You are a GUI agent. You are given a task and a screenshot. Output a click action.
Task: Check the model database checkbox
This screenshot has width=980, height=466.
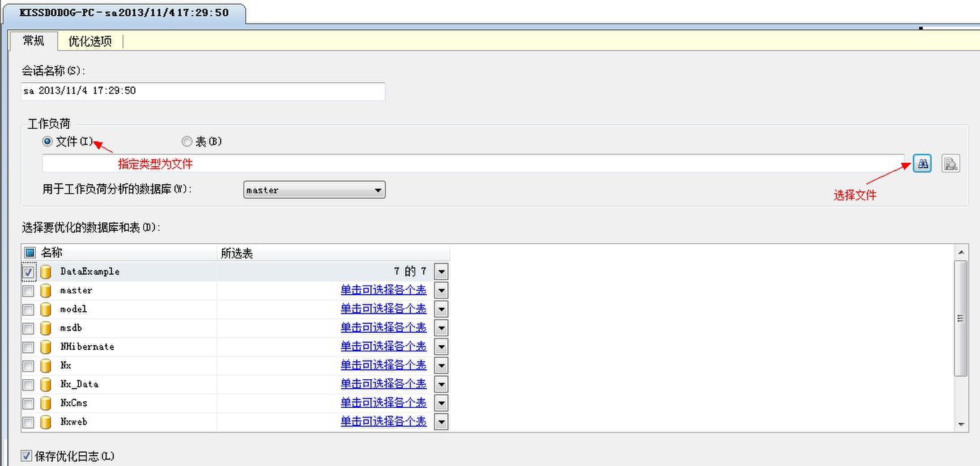28,309
